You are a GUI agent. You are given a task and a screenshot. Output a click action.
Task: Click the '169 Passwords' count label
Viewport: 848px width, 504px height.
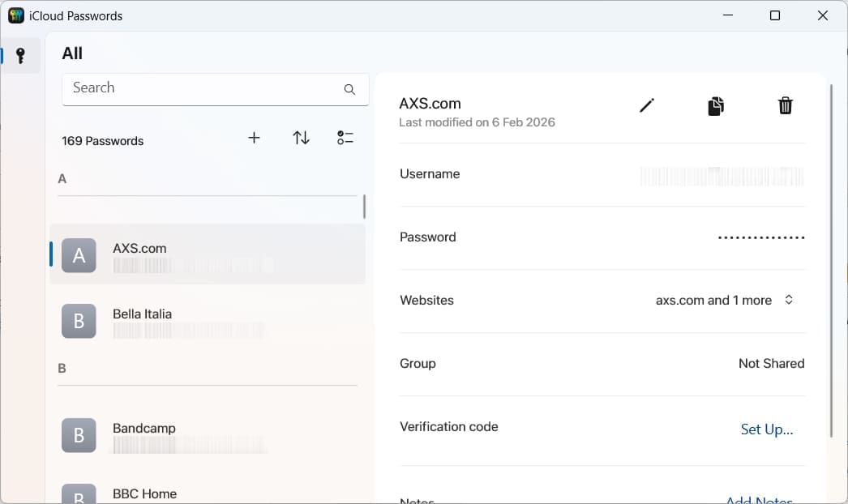(102, 141)
